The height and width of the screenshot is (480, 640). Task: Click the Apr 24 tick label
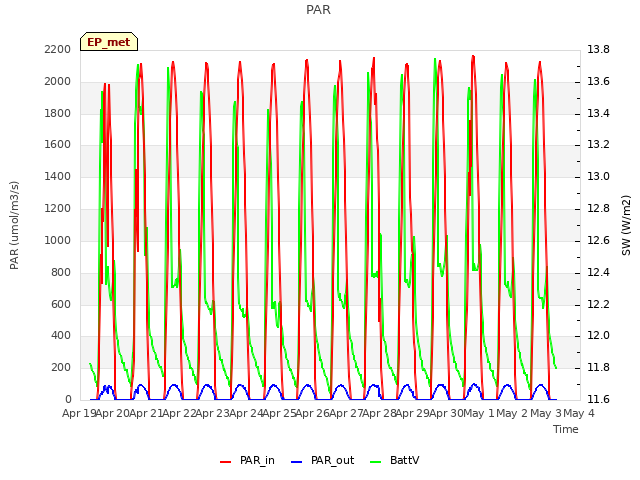point(246,413)
